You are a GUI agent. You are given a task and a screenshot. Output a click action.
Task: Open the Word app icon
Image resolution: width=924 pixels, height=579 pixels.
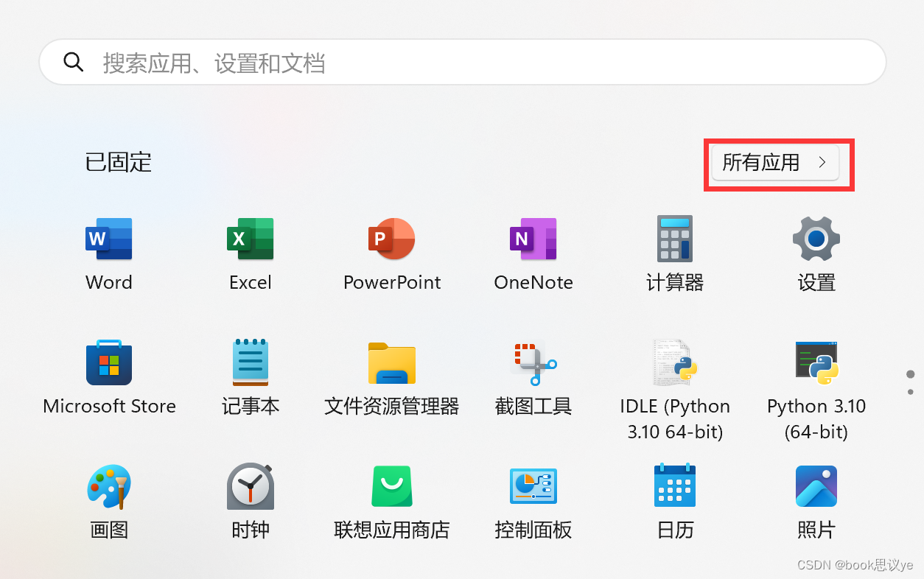click(109, 239)
